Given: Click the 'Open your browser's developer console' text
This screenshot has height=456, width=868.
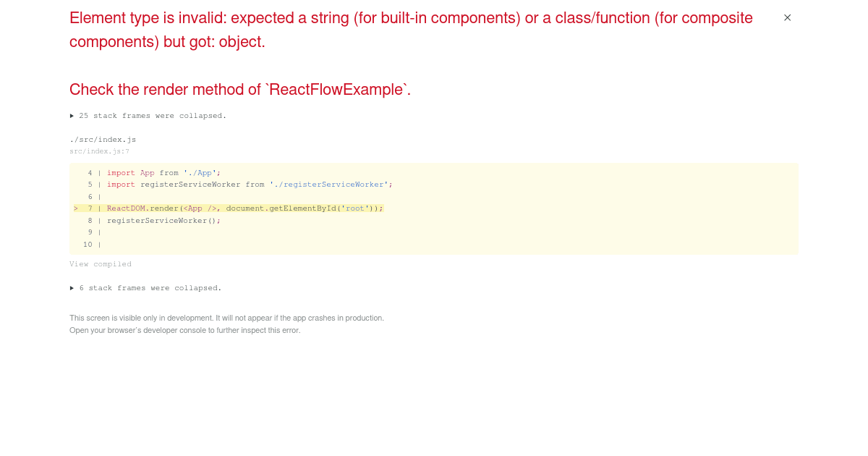Looking at the screenshot, I should point(184,330).
